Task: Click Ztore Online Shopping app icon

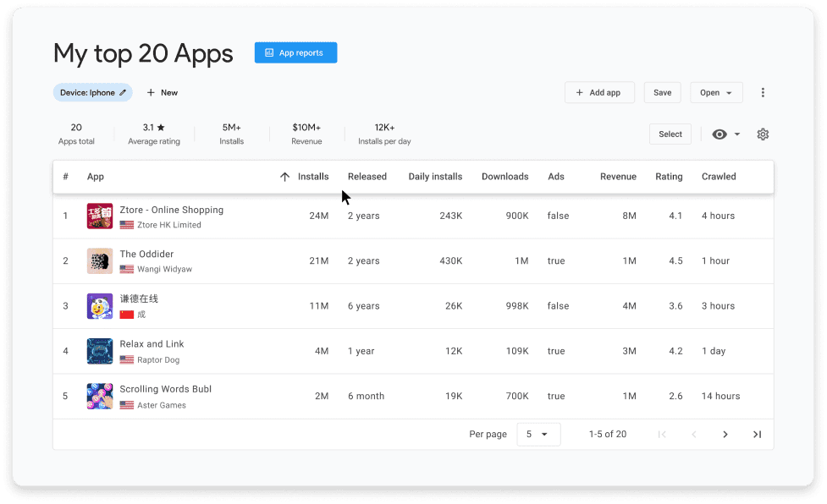Action: point(100,216)
